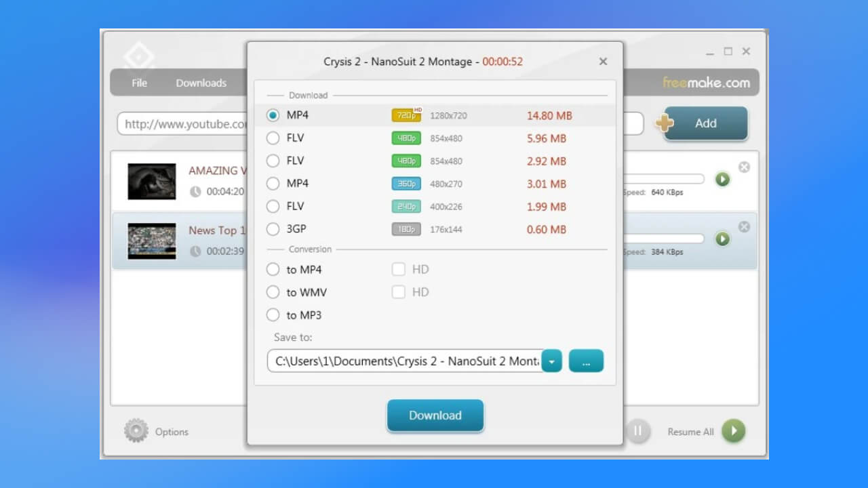Click the freemake.com link
The image size is (868, 488).
[707, 83]
